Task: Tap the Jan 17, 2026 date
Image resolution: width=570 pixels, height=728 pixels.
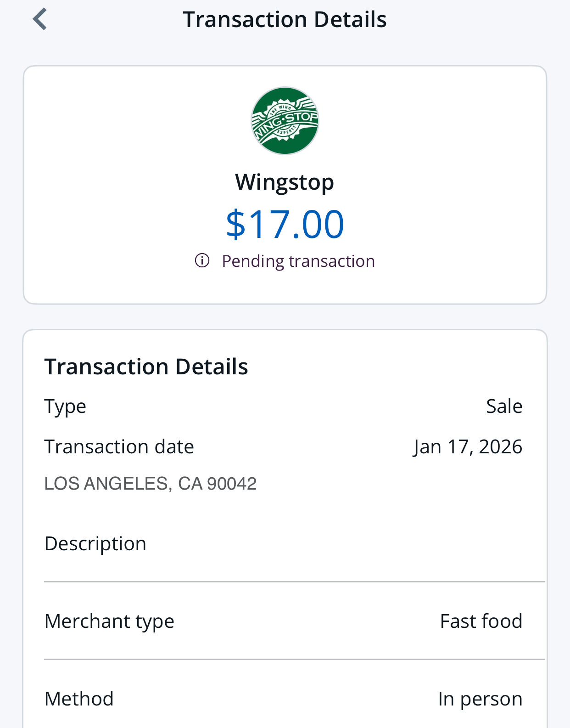Action: click(468, 446)
